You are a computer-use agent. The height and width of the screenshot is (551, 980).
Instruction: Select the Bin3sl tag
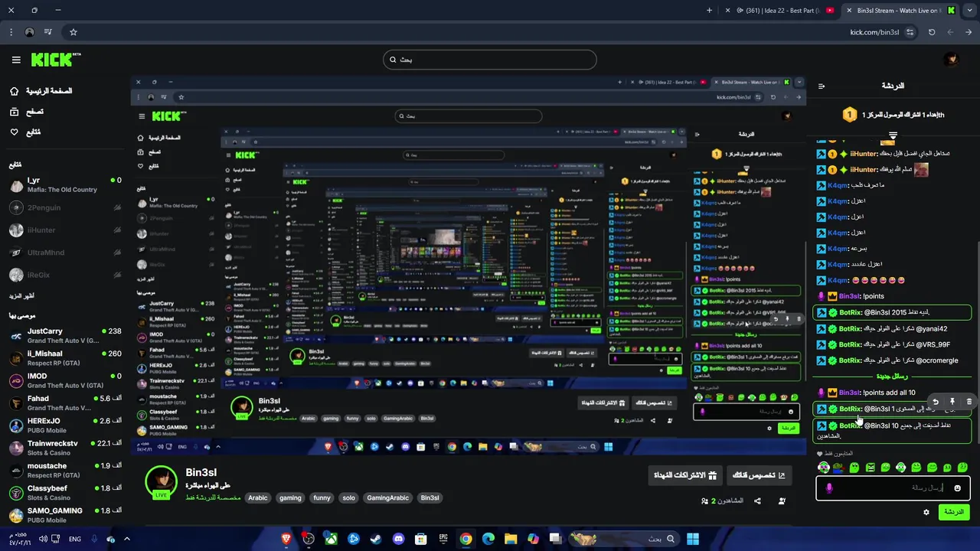click(x=430, y=497)
